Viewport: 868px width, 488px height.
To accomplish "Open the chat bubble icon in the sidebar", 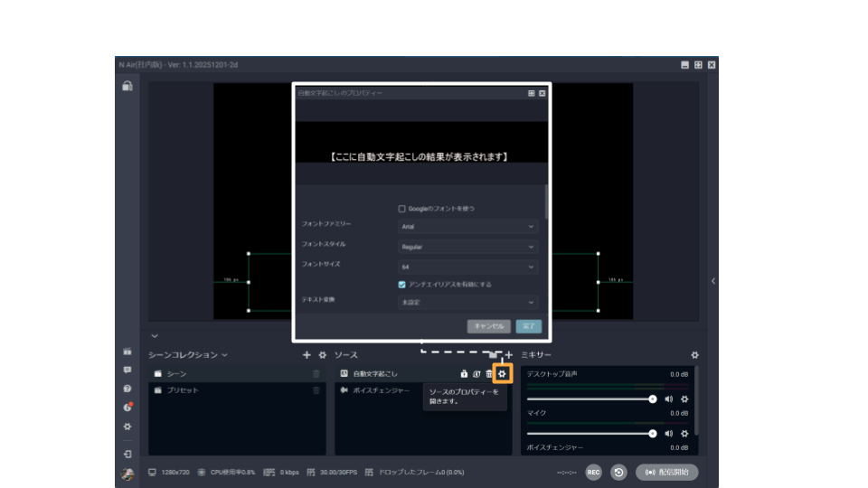I will [127, 370].
